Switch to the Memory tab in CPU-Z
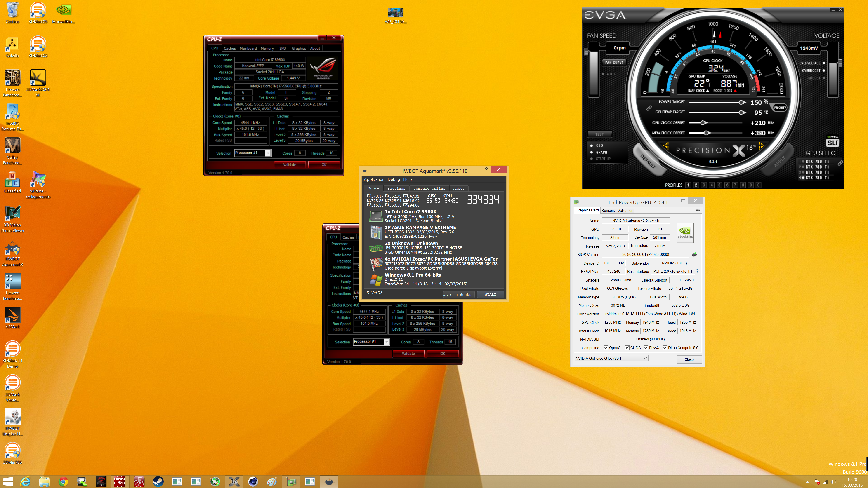The height and width of the screenshot is (488, 868). coord(267,49)
